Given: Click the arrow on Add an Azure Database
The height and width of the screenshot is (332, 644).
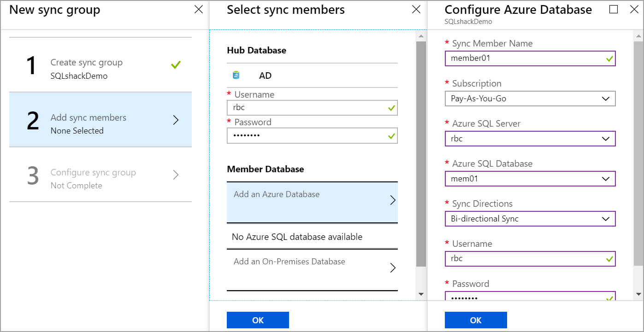Looking at the screenshot, I should click(x=393, y=200).
